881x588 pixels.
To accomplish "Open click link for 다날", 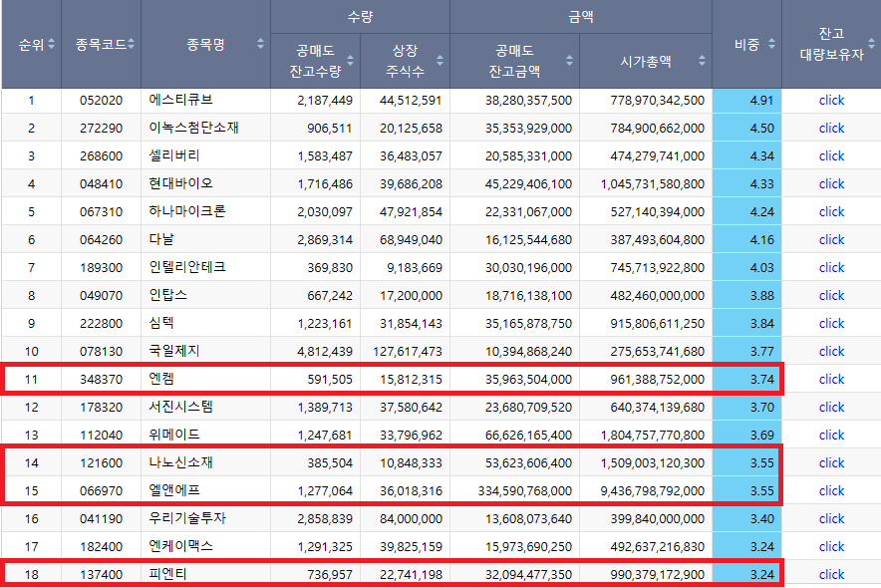I will pos(831,240).
